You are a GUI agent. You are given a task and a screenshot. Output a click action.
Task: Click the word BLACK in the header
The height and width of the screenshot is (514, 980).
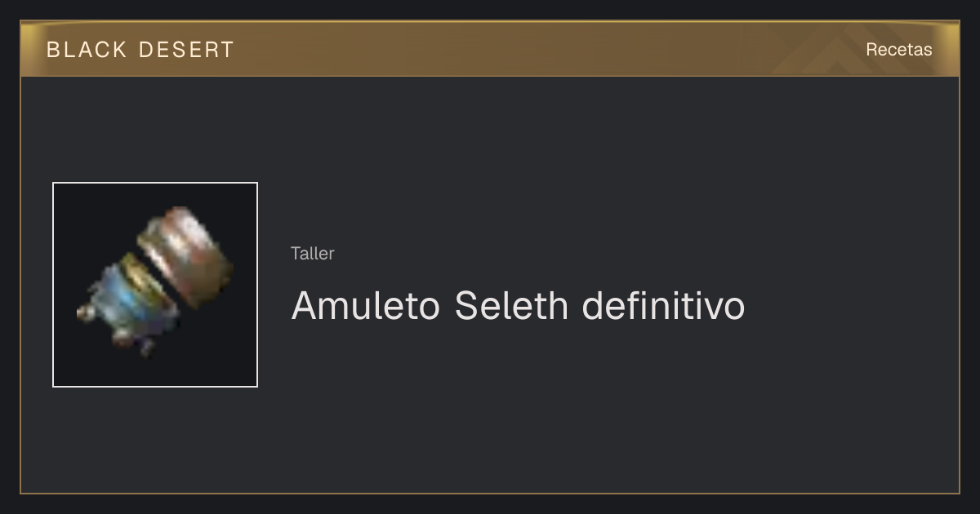[x=87, y=49]
